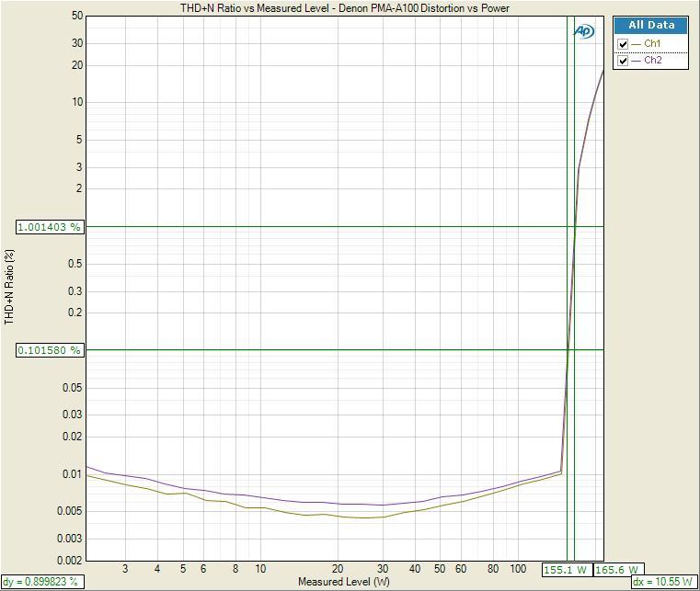Click the AP logo in the graph
Screen dimensions: 700x591
point(583,31)
